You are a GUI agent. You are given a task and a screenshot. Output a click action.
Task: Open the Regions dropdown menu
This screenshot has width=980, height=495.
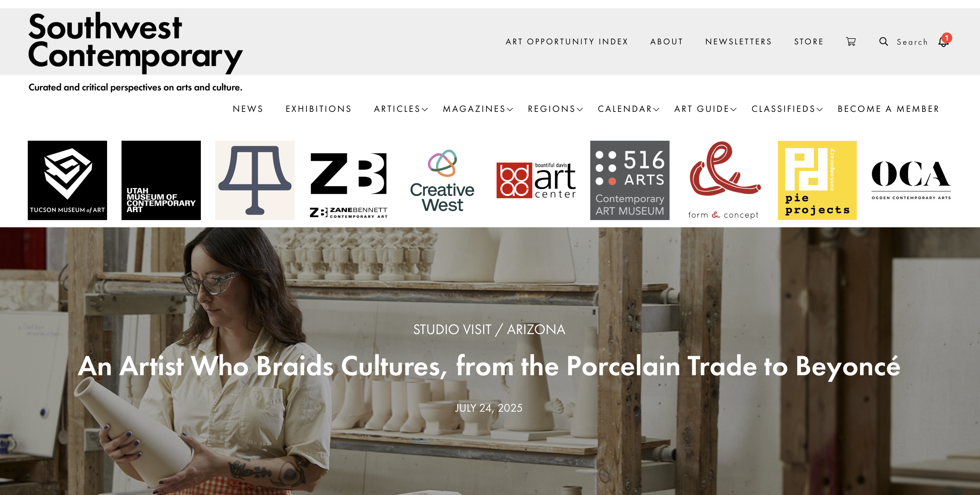tap(555, 109)
